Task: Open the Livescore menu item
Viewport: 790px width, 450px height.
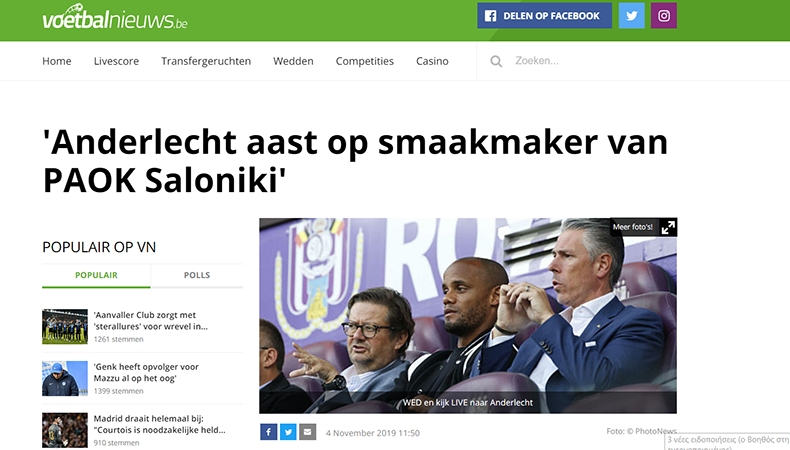Action: 116,61
